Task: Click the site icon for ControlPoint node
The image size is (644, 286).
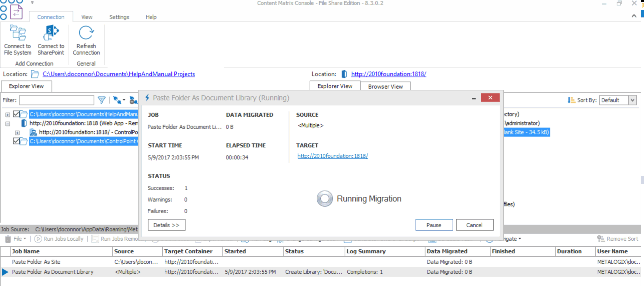Action: tap(33, 132)
